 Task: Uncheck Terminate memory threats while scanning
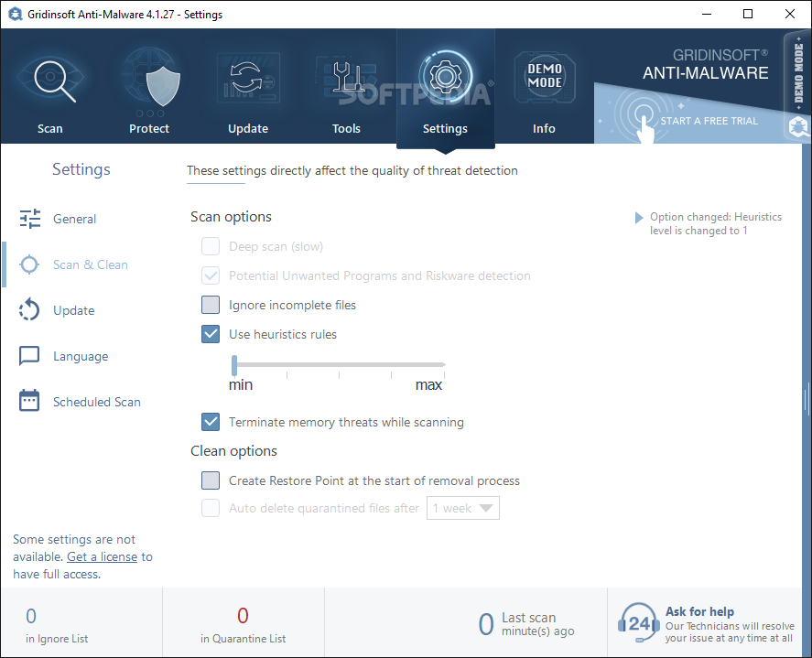point(211,422)
